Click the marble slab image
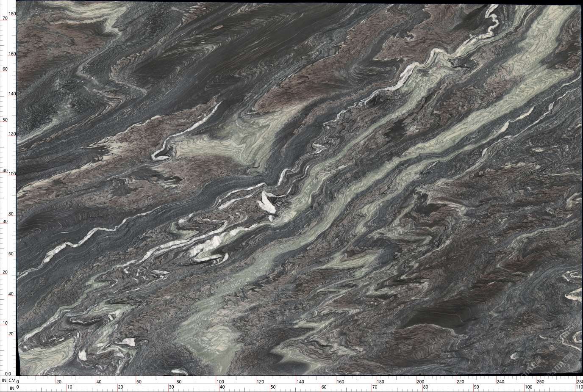The height and width of the screenshot is (392, 583). pyautogui.click(x=297, y=190)
